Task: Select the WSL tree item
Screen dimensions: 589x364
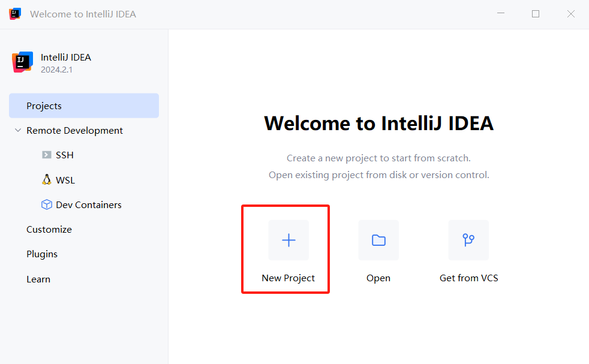Action: click(65, 180)
